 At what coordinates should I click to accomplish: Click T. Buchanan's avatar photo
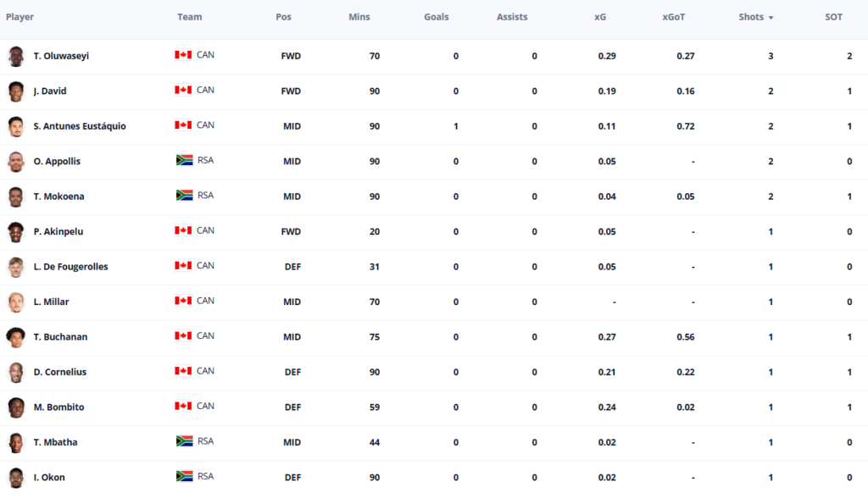tap(16, 337)
